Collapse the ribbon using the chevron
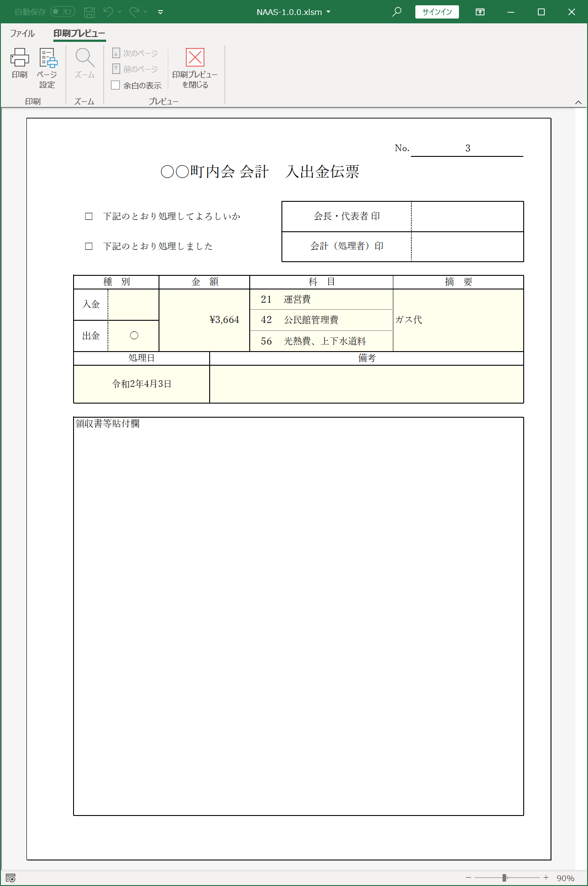The image size is (588, 886). [x=578, y=102]
